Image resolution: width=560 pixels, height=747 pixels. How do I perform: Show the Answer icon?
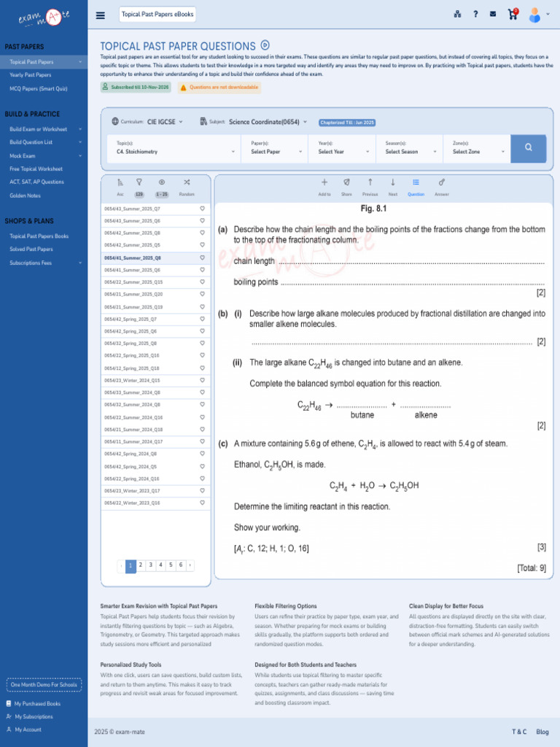(442, 182)
